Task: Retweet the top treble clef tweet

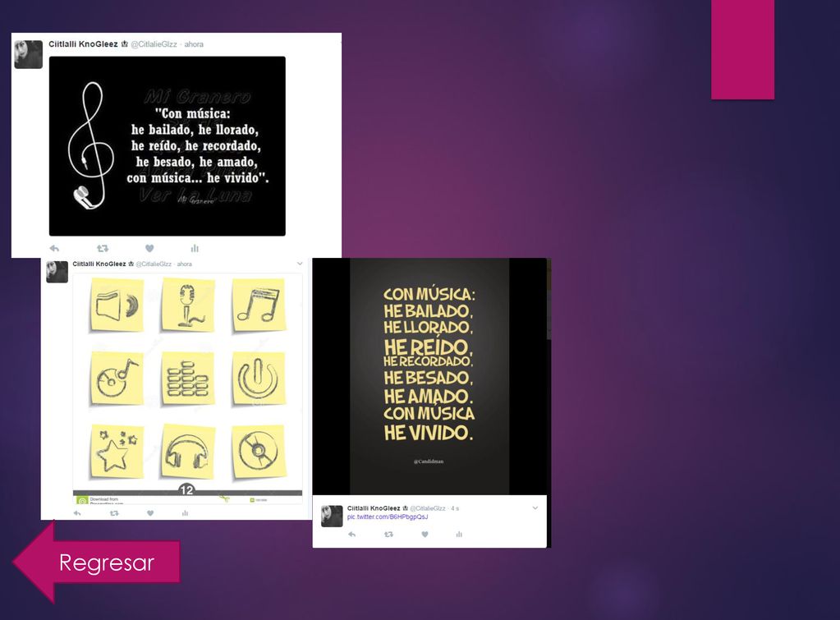Action: [x=103, y=248]
